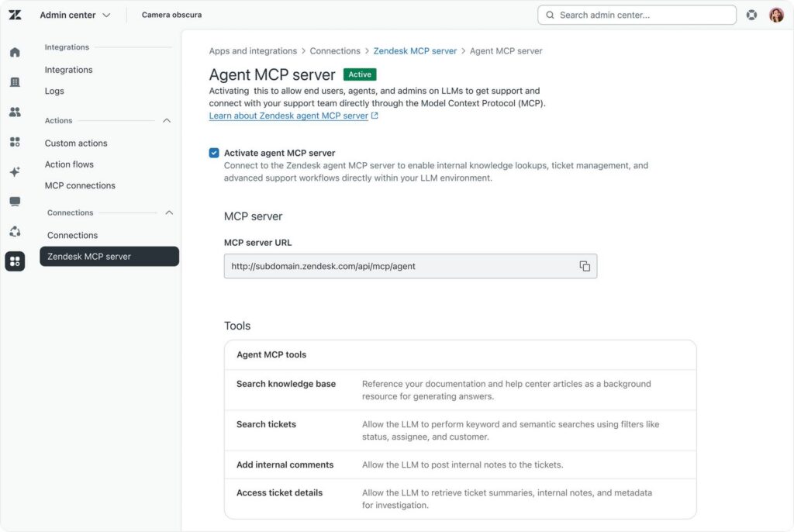Viewport: 794px width, 532px height.
Task: Open the Home icon in sidebar
Action: pyautogui.click(x=15, y=52)
